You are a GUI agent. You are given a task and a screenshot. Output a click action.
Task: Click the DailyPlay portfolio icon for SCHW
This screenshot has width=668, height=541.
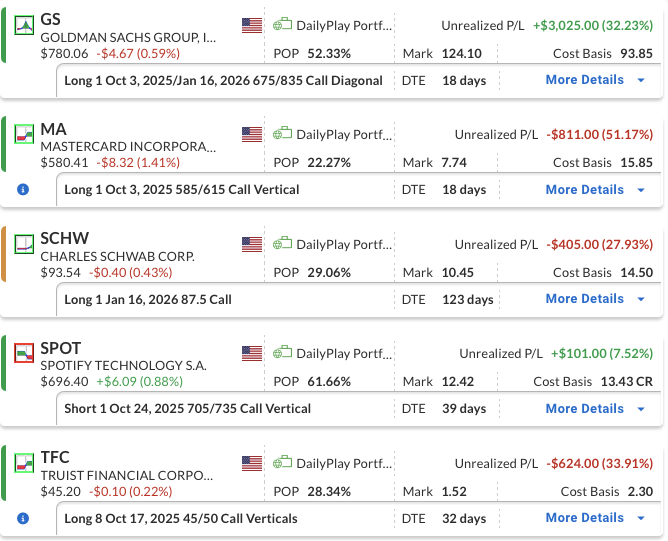[282, 243]
